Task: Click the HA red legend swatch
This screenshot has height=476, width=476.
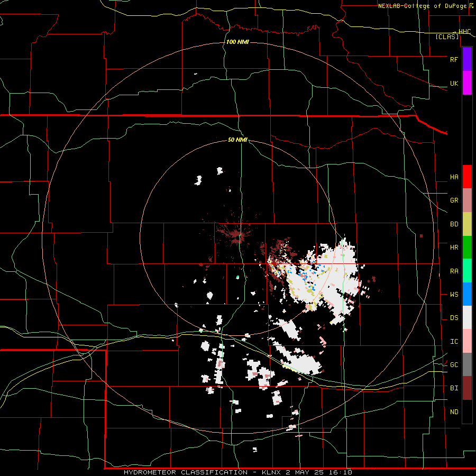Action: pos(467,177)
